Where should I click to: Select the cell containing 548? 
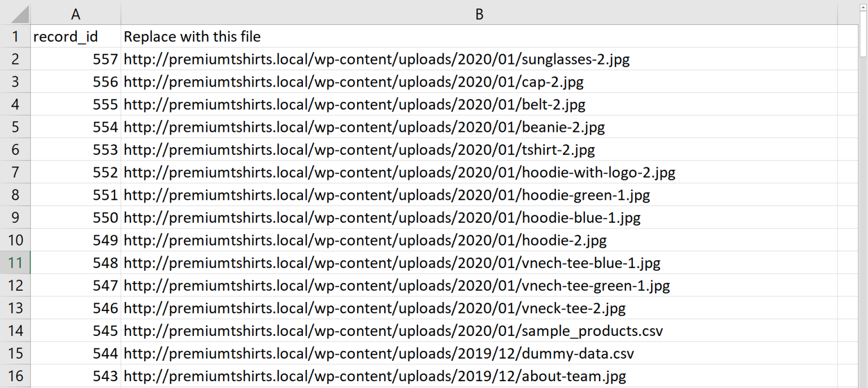click(76, 262)
